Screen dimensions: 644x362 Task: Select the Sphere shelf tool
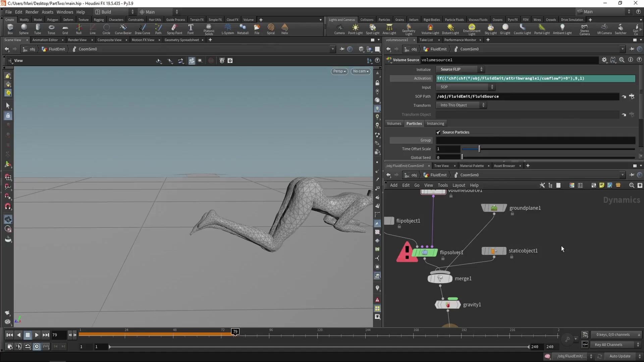pos(23,29)
